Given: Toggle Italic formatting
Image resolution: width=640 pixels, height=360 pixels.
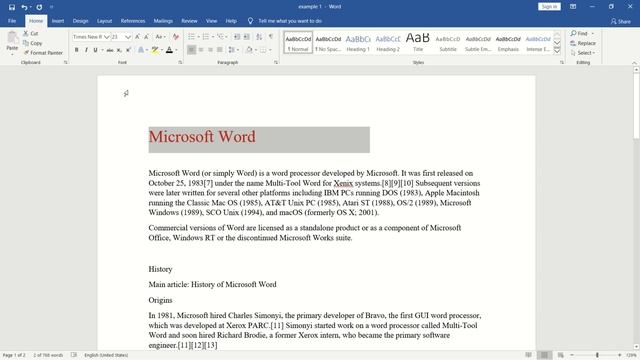Looking at the screenshot, I should [86, 50].
